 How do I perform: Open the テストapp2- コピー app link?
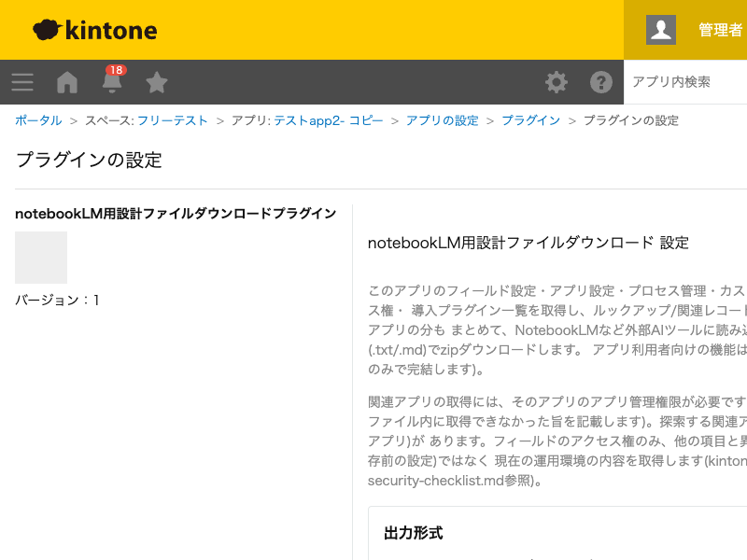tap(329, 120)
